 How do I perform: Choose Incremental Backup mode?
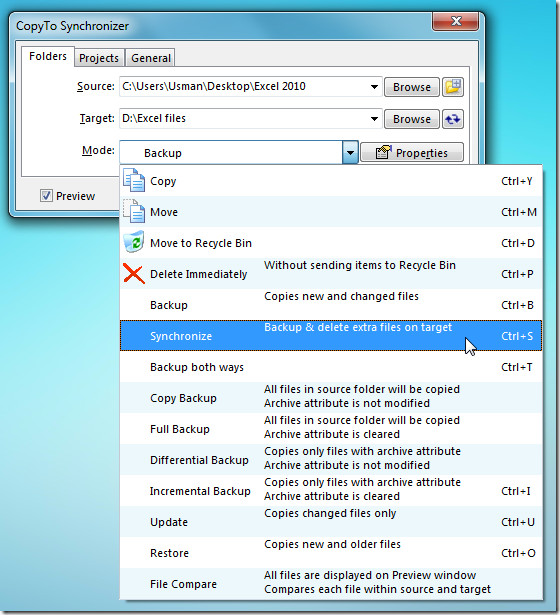click(x=331, y=490)
